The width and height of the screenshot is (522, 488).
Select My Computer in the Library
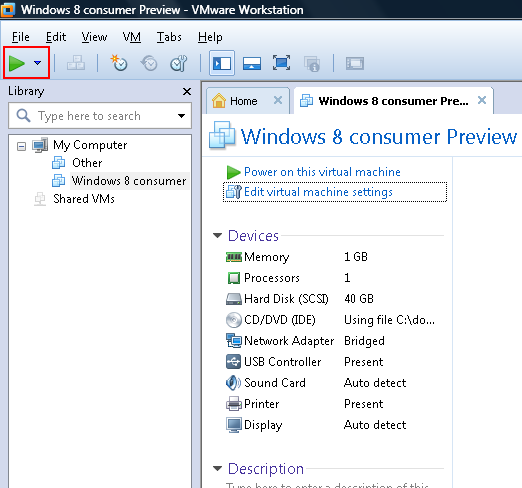coord(90,145)
